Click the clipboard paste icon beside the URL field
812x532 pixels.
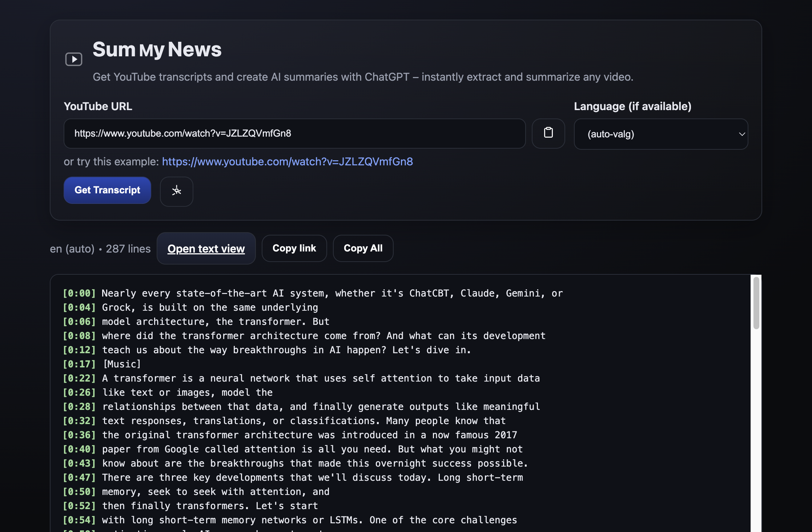coord(548,133)
